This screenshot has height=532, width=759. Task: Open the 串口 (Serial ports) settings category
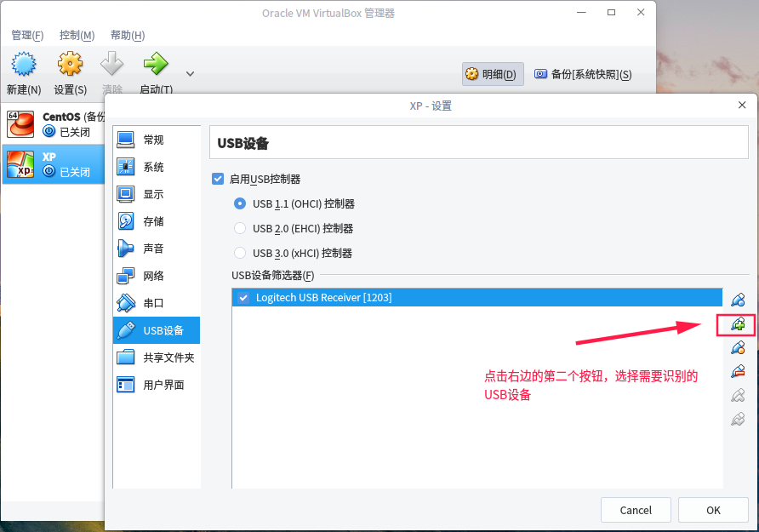click(x=157, y=303)
